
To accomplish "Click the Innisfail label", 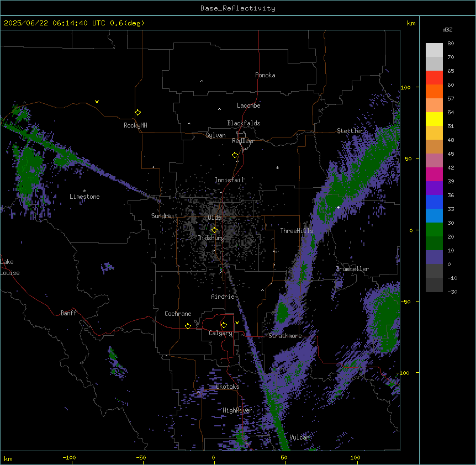I will [230, 180].
